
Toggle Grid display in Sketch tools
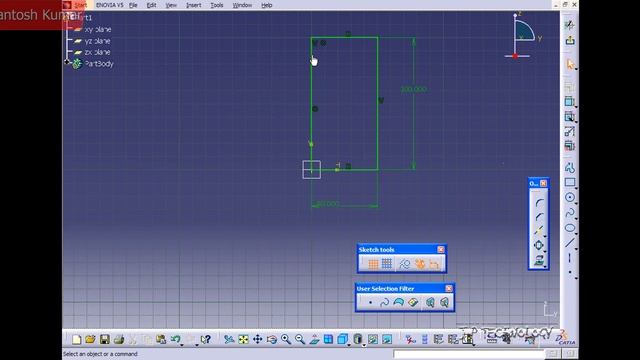click(x=373, y=264)
